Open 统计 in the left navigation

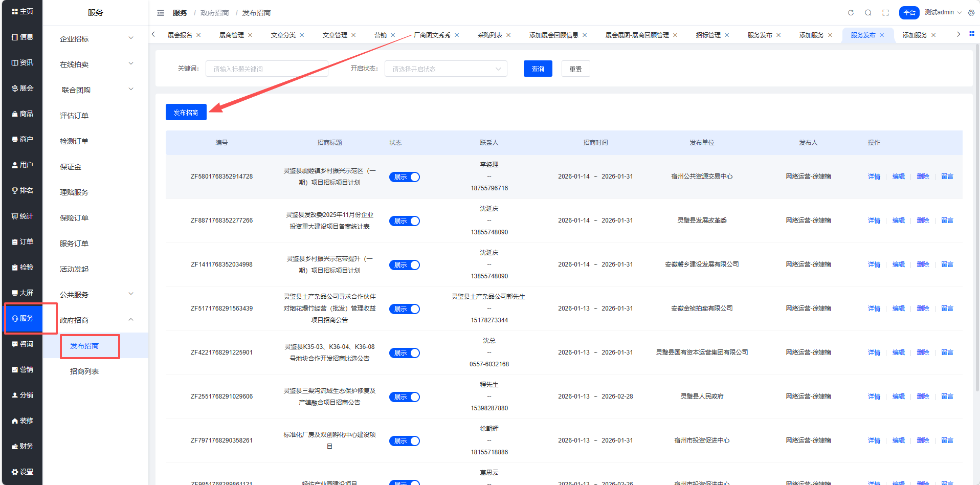tap(23, 216)
